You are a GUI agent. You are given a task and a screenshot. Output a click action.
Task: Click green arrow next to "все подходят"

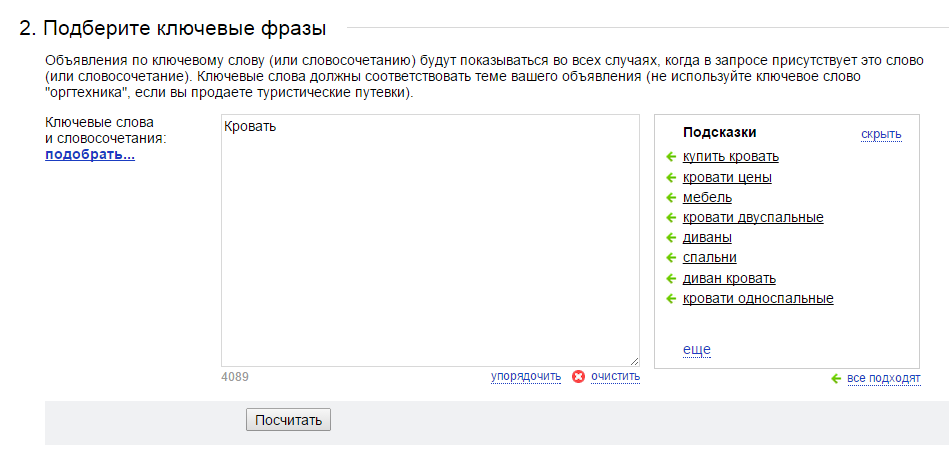point(836,379)
